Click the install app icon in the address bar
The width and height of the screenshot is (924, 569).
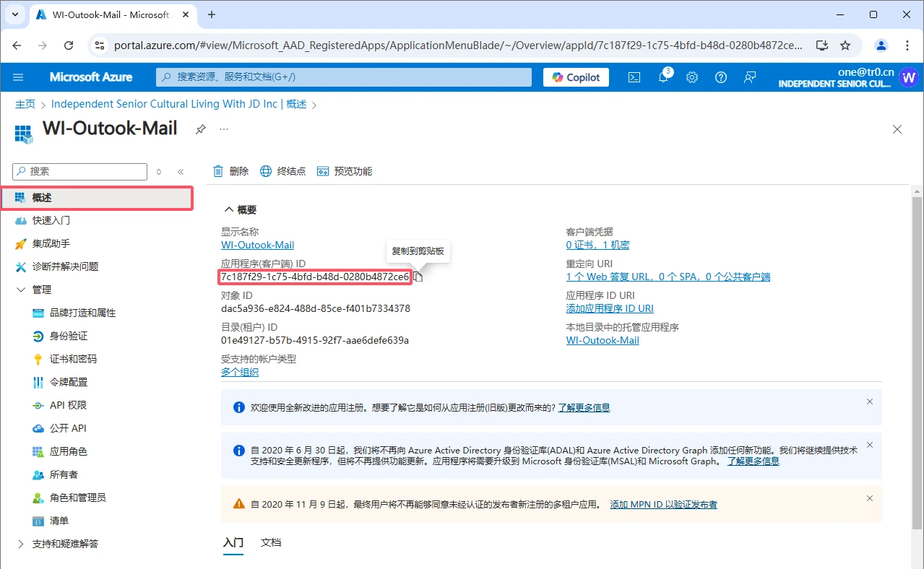coord(822,45)
